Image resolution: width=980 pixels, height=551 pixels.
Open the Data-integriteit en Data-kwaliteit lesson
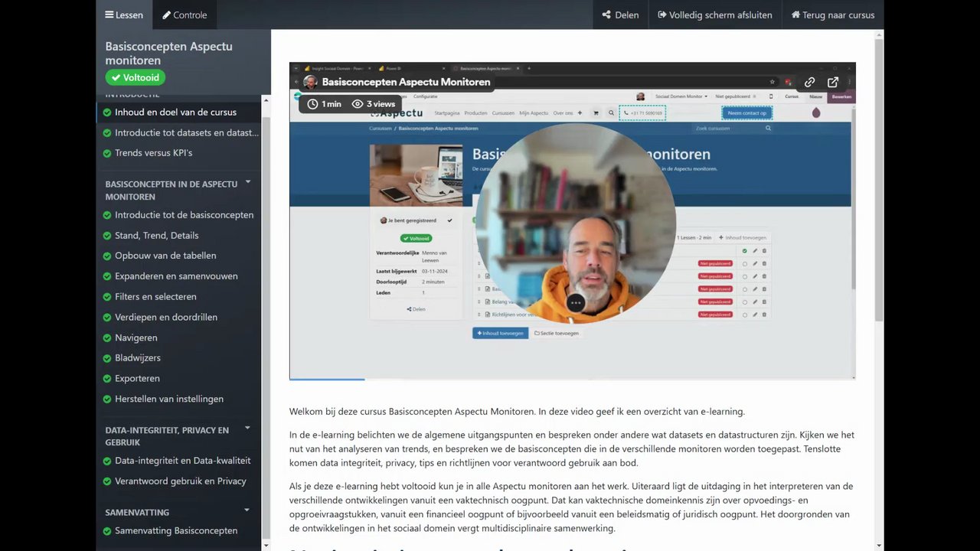click(183, 461)
